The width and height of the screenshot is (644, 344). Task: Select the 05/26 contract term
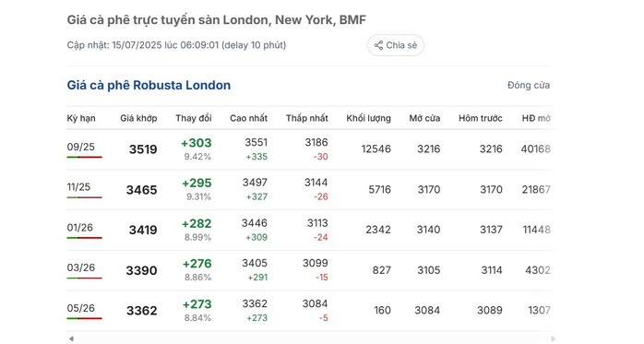[80, 308]
